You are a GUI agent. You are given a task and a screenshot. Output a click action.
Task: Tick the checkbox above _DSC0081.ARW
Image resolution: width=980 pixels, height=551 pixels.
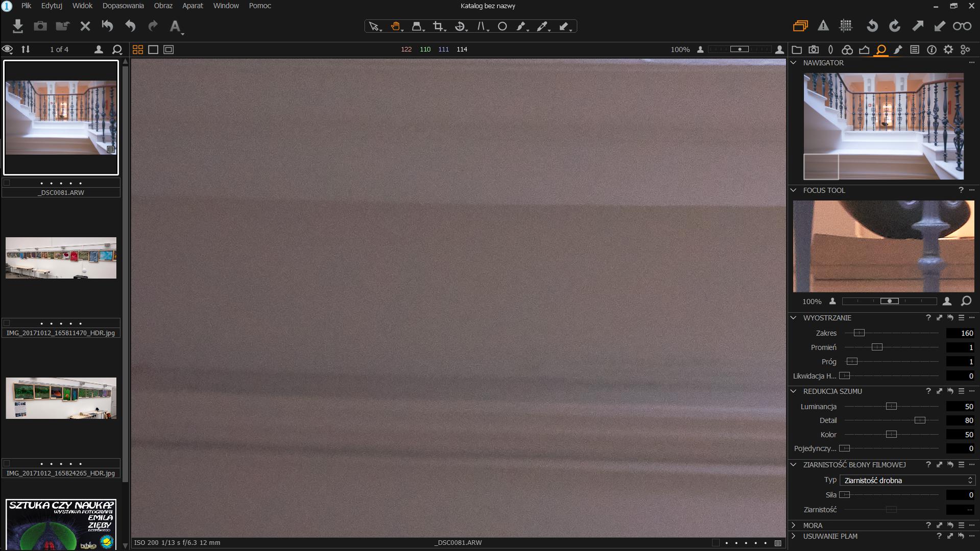(x=7, y=183)
